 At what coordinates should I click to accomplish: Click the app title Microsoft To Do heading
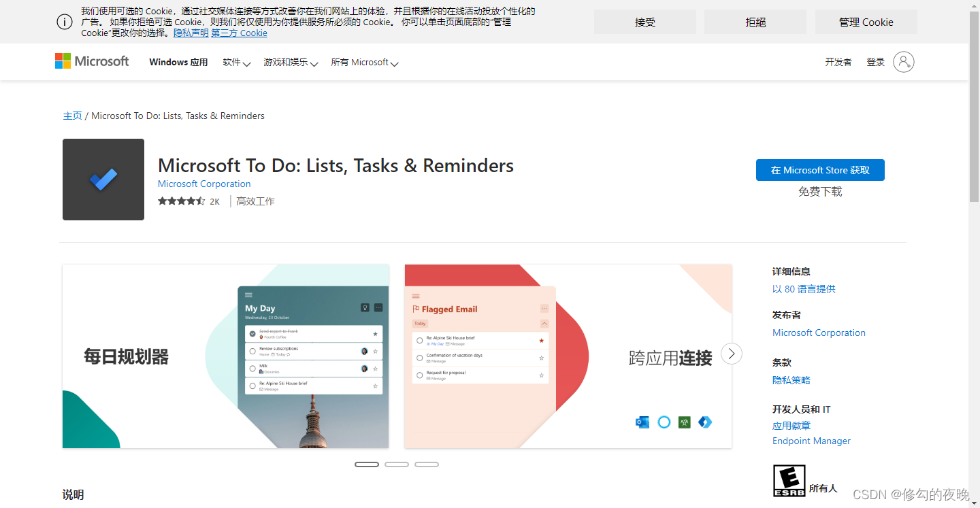[336, 165]
